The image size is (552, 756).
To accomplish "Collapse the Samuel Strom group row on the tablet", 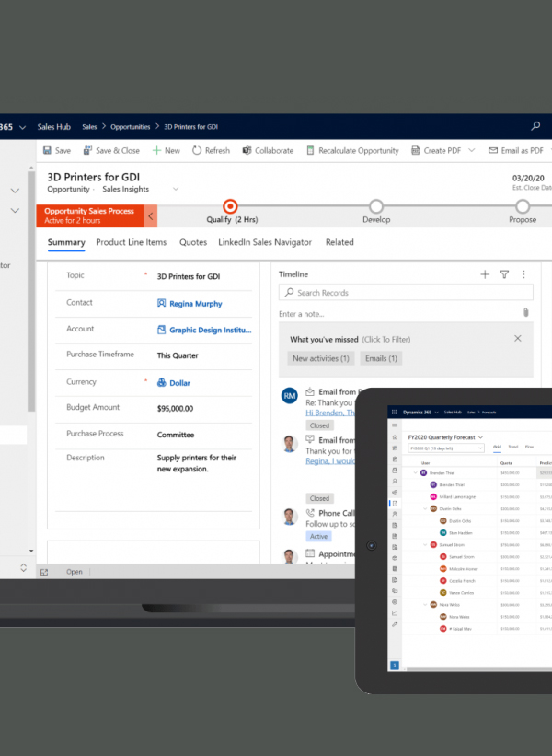I will coord(425,545).
